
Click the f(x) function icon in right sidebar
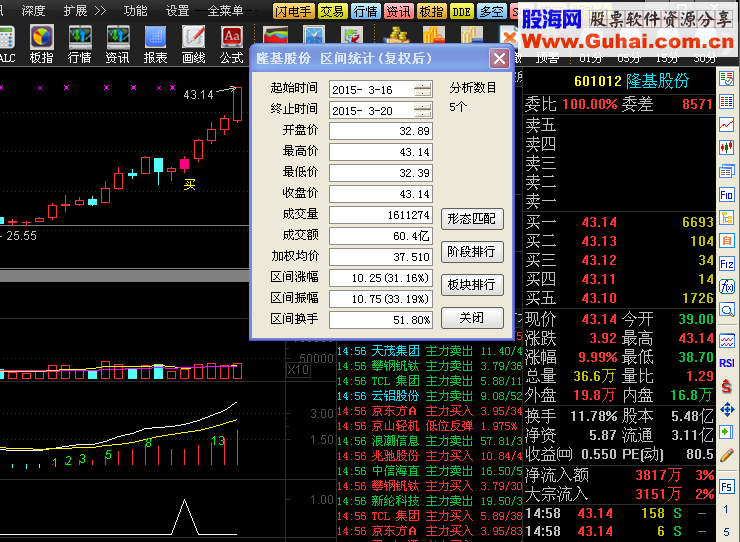[727, 287]
